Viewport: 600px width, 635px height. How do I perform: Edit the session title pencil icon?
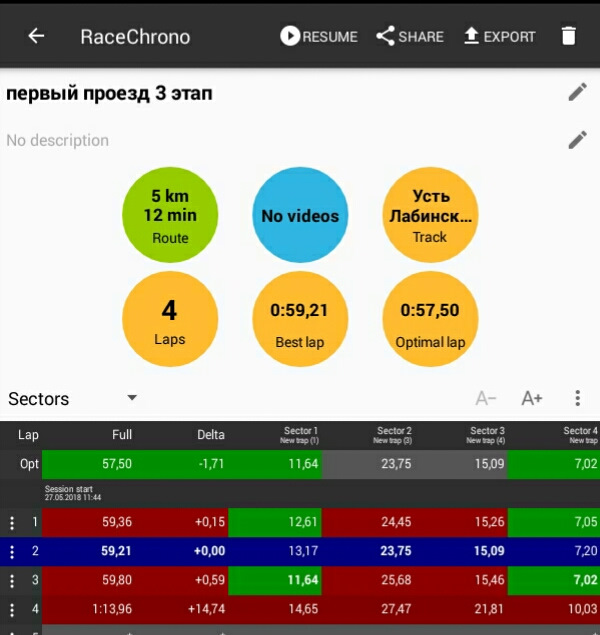click(x=577, y=92)
